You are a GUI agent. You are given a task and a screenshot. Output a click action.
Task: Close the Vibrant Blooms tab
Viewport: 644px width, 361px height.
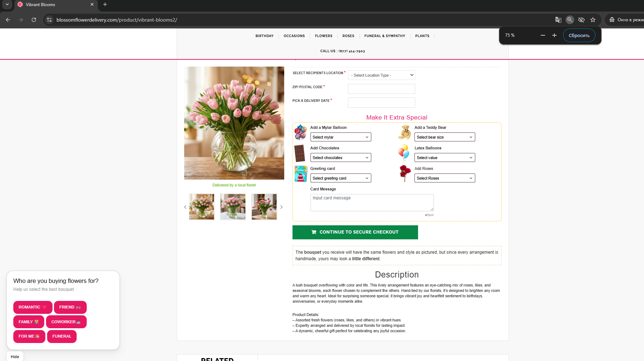click(x=92, y=4)
